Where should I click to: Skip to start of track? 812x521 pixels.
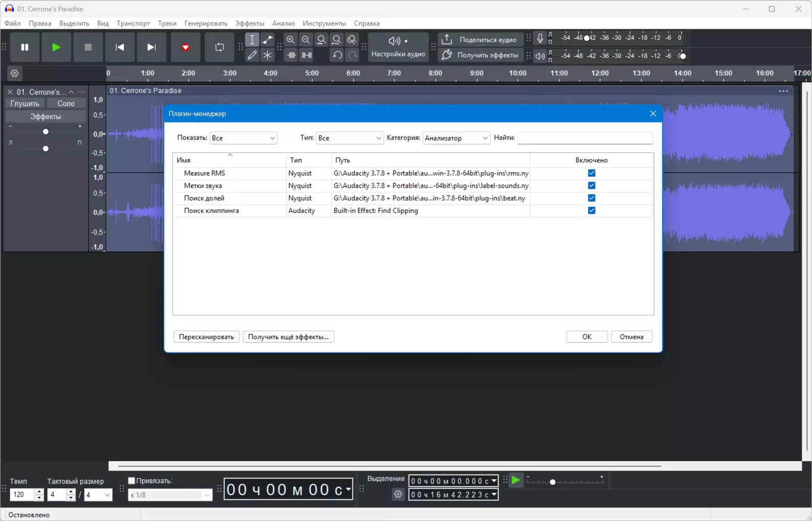tap(120, 48)
